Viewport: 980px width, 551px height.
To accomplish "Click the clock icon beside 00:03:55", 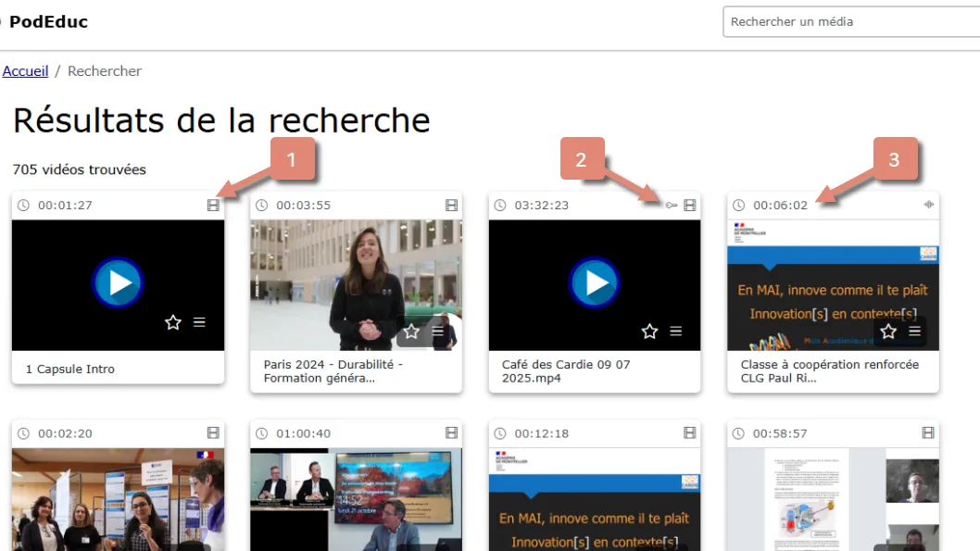I will 261,205.
